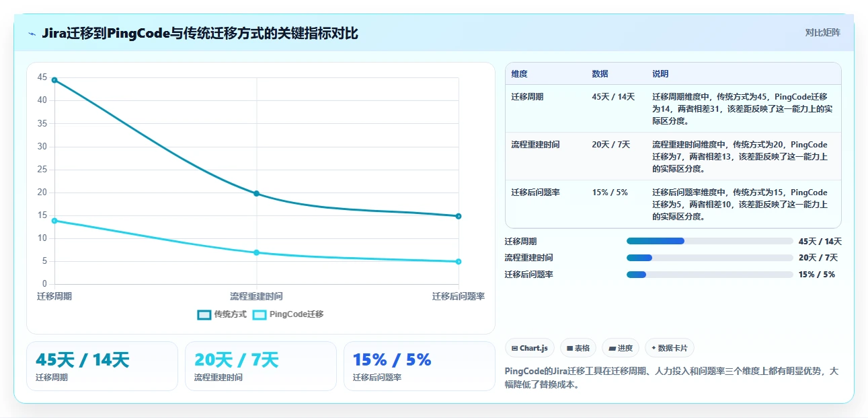
Task: Click the 流程重建时间 progress row label
Action: tap(529, 258)
